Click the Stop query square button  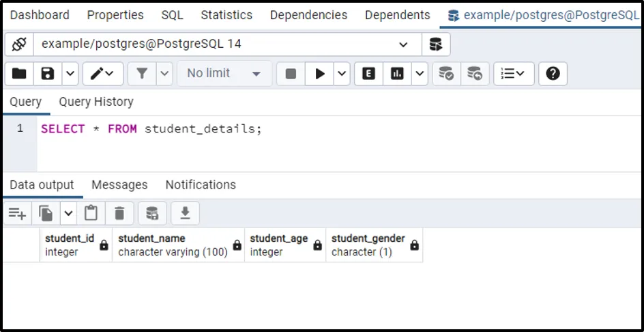291,74
